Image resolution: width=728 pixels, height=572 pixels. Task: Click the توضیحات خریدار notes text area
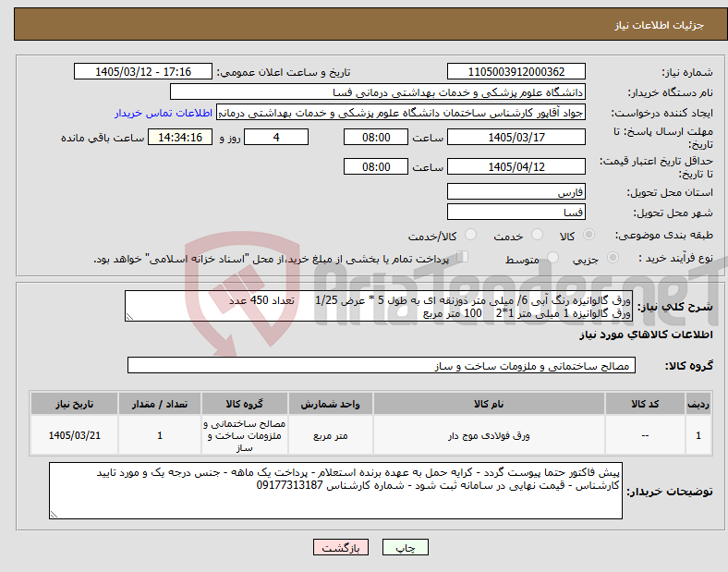(335, 491)
